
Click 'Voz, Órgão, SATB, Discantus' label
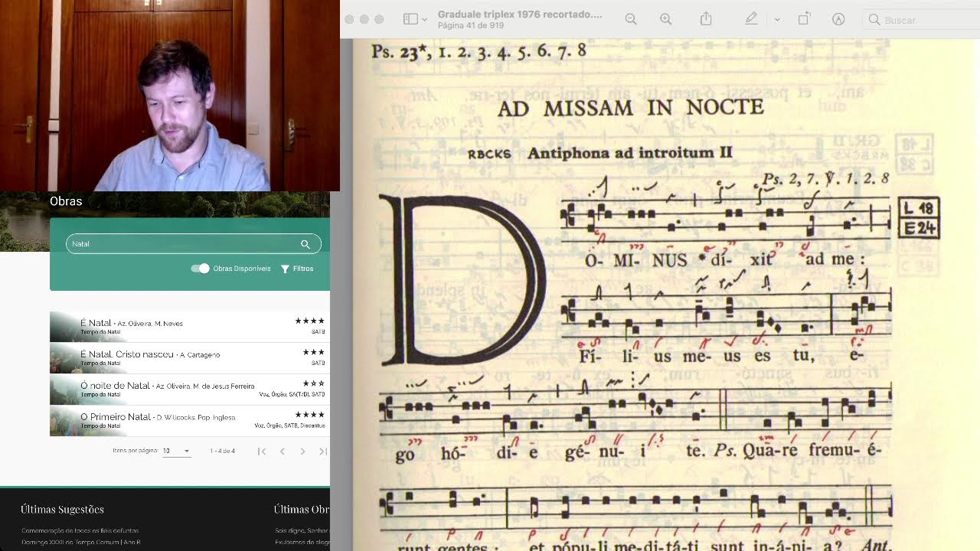pos(289,425)
